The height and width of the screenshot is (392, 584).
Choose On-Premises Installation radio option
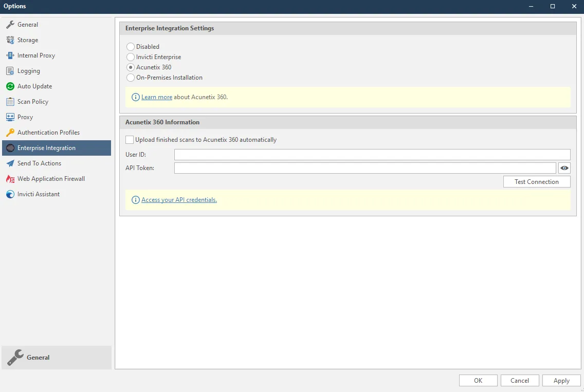(131, 78)
